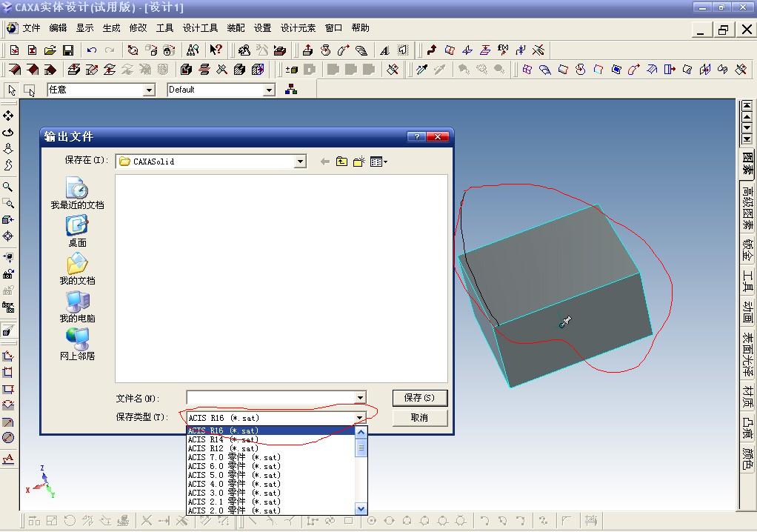The height and width of the screenshot is (532, 757).
Task: Click the Create New Folder icon
Action: pos(359,162)
